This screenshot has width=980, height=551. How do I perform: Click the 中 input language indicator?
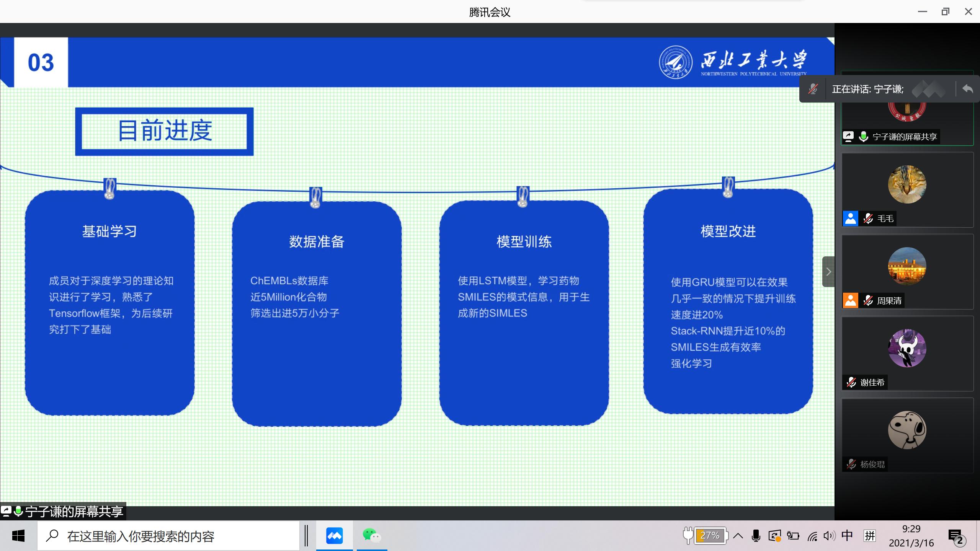click(x=847, y=536)
